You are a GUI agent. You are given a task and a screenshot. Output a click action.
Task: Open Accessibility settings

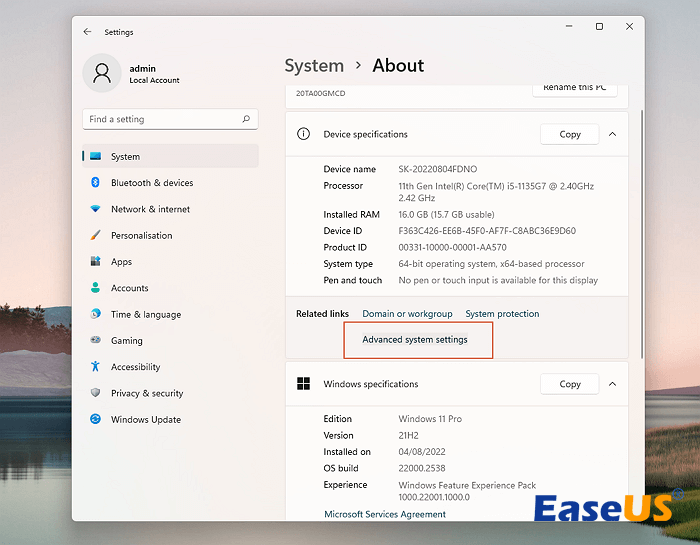135,367
